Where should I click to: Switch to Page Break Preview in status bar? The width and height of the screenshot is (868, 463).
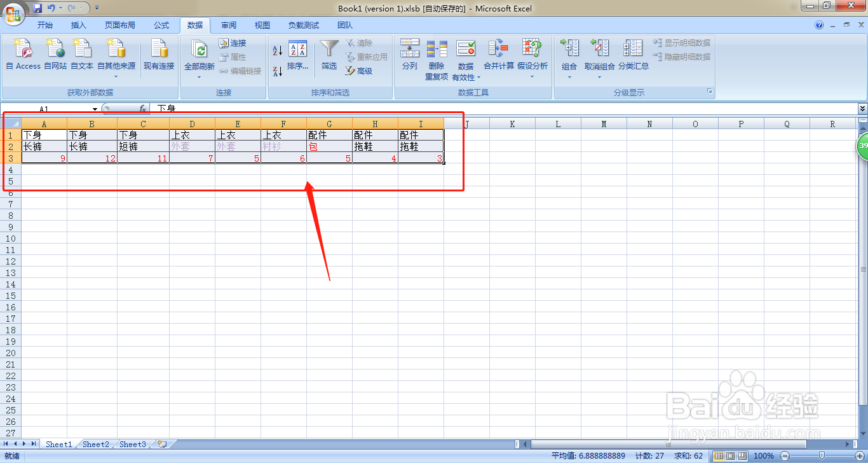coord(742,456)
